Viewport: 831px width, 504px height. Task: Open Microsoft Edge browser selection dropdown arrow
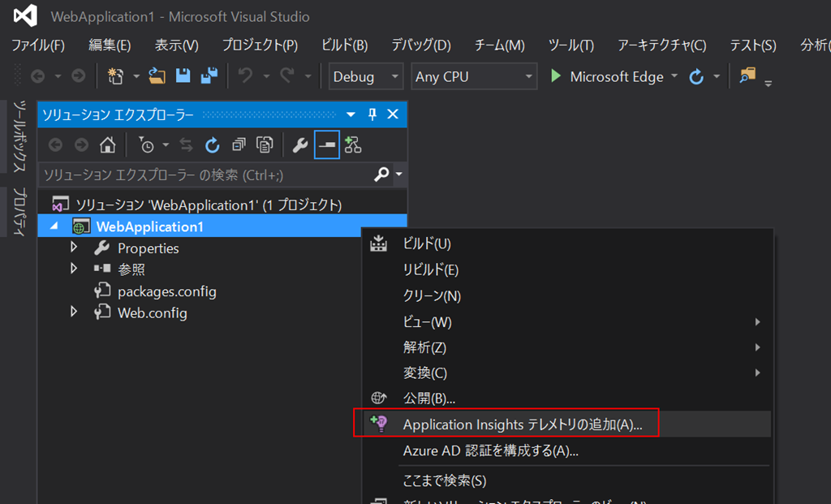674,76
